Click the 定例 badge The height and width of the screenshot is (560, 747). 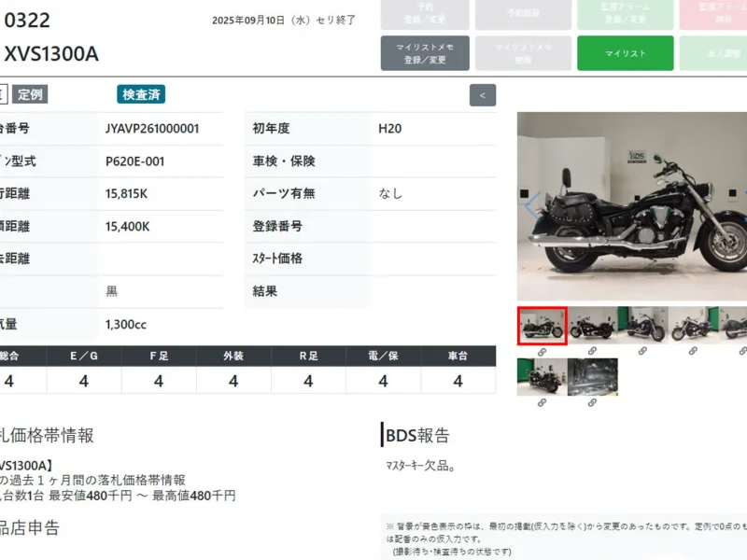30,94
